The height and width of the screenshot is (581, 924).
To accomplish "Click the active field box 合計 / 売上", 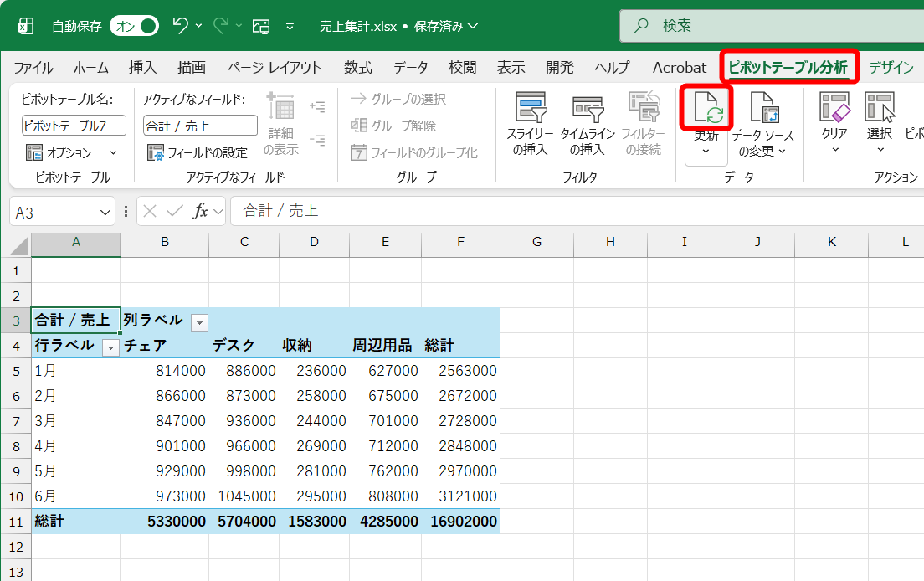I will 200,126.
